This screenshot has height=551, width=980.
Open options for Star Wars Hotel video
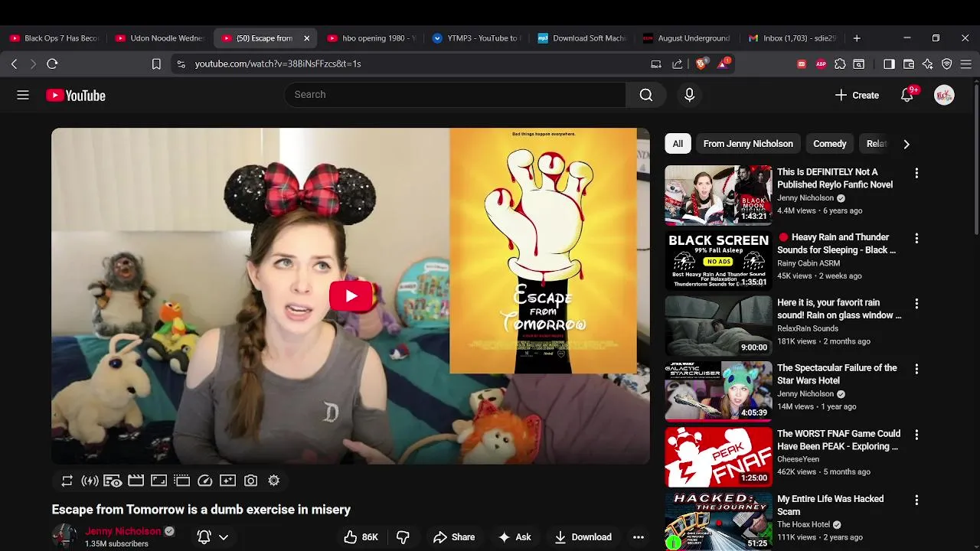pyautogui.click(x=916, y=369)
